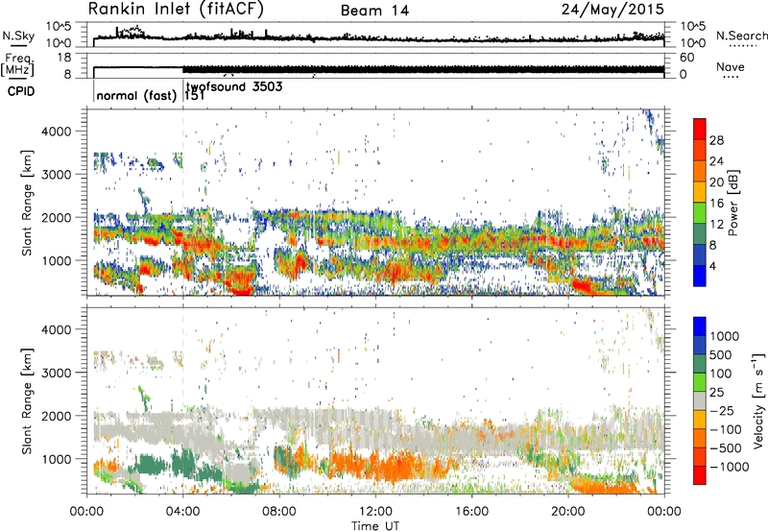
Task: Click the gray band of the Velocity color bar
Action: [x=700, y=400]
